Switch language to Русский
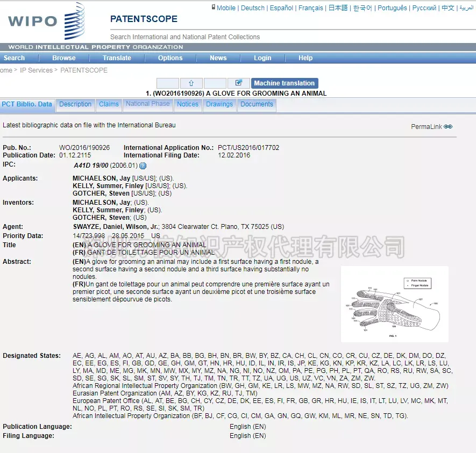Viewport: 476px width, 453px height. tap(424, 8)
